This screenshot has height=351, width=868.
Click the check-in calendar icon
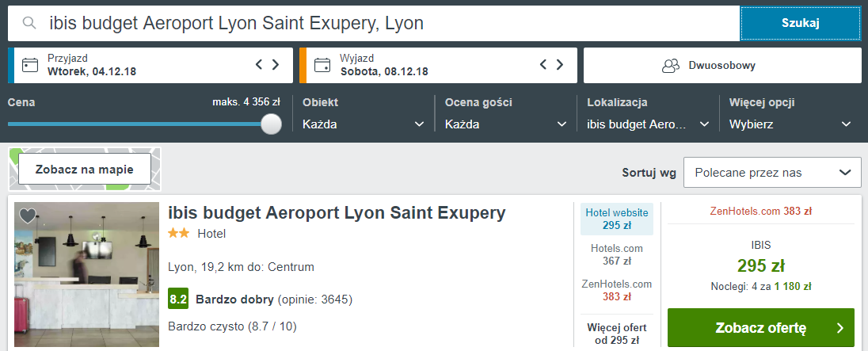tap(30, 65)
